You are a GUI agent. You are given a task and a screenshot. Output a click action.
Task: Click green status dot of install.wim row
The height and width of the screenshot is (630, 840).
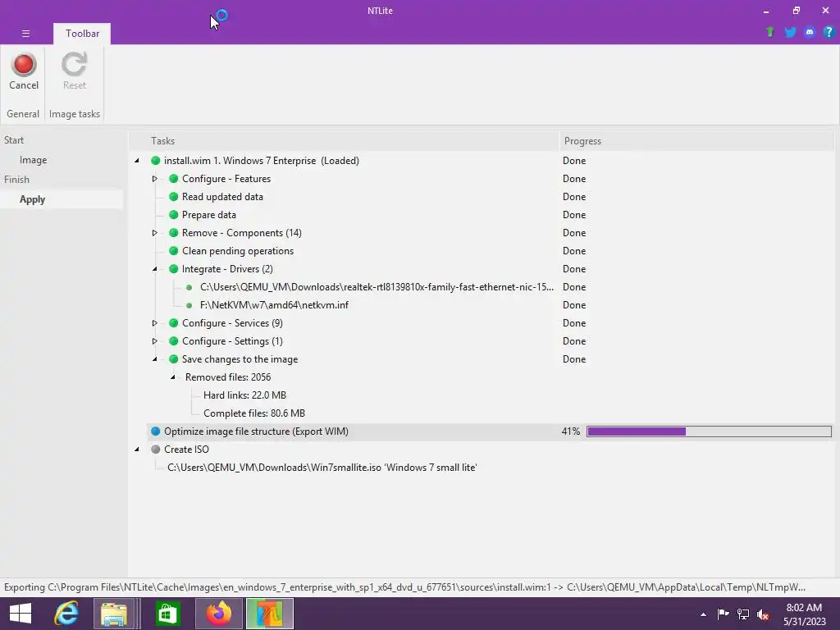pyautogui.click(x=155, y=161)
